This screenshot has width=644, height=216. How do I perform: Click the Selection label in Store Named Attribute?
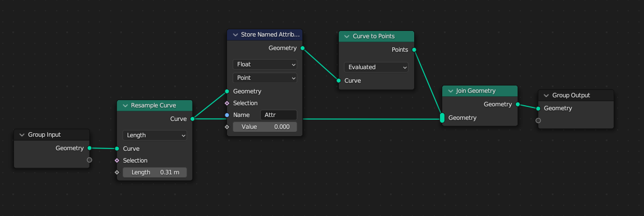click(245, 103)
